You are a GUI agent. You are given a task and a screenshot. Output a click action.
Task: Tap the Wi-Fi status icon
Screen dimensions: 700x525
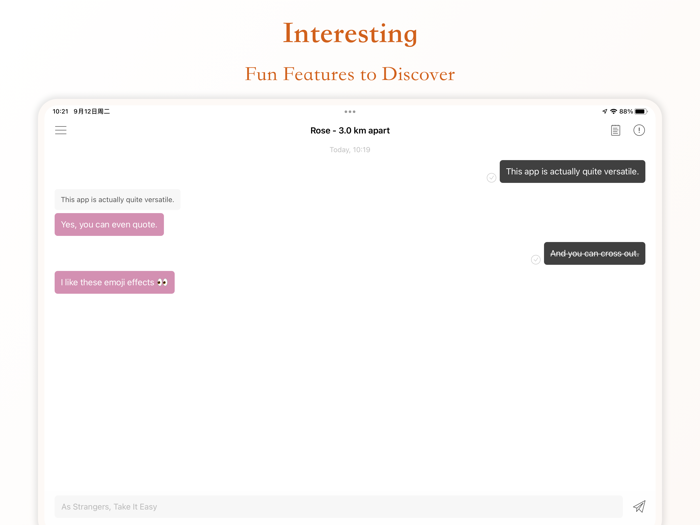tap(613, 111)
